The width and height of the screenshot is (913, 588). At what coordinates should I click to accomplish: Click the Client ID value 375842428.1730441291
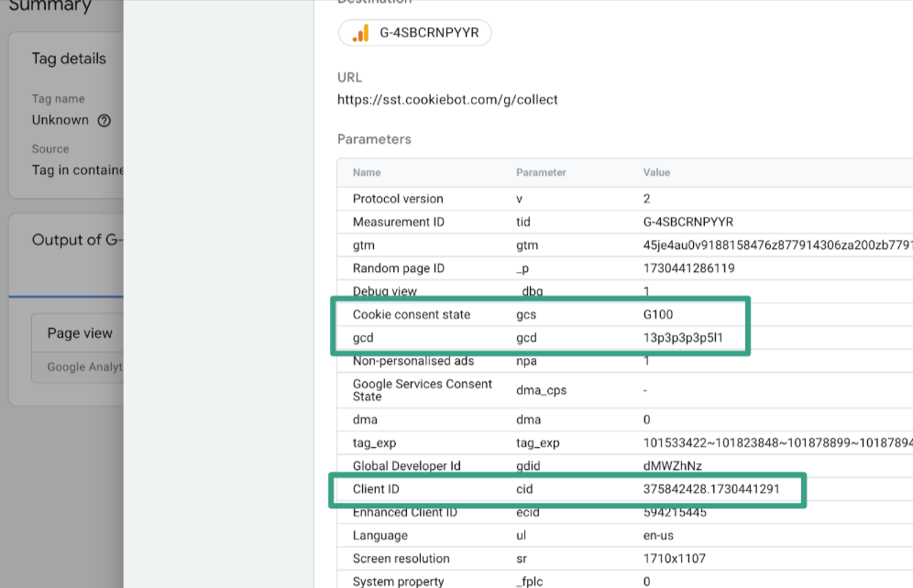711,489
